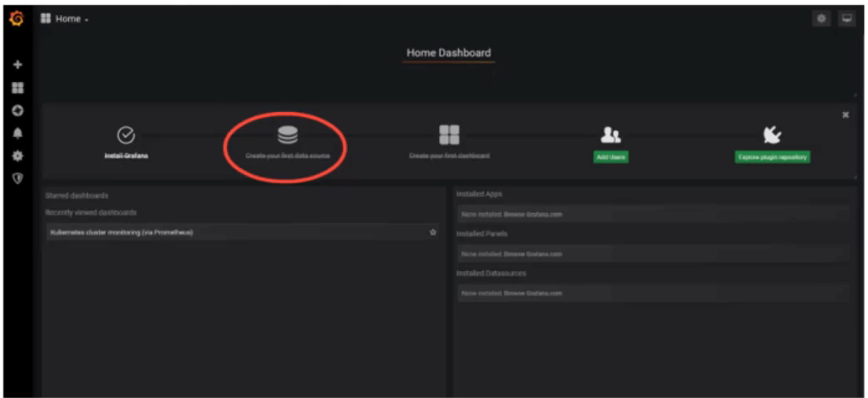Open the Explore compass icon in sidebar

pos(17,110)
